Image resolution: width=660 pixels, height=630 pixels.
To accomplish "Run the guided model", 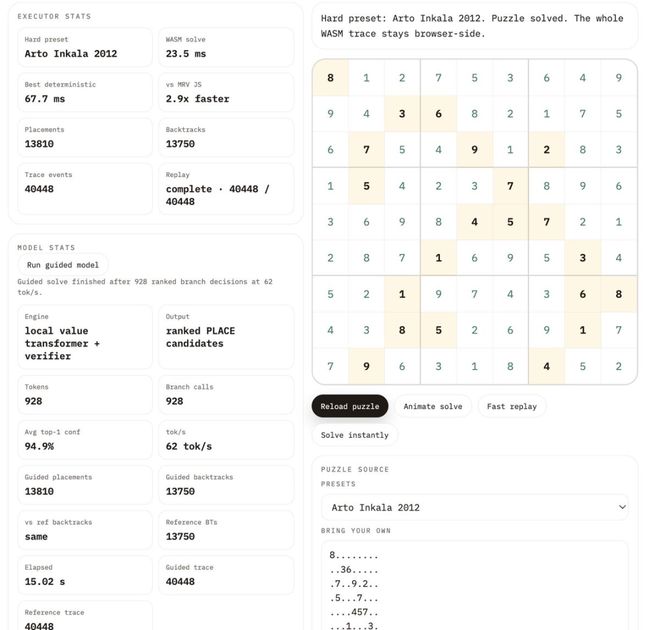I will [x=61, y=265].
